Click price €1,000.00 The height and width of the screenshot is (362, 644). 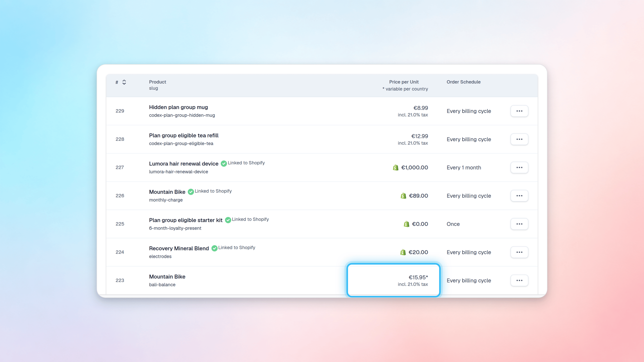click(x=415, y=167)
